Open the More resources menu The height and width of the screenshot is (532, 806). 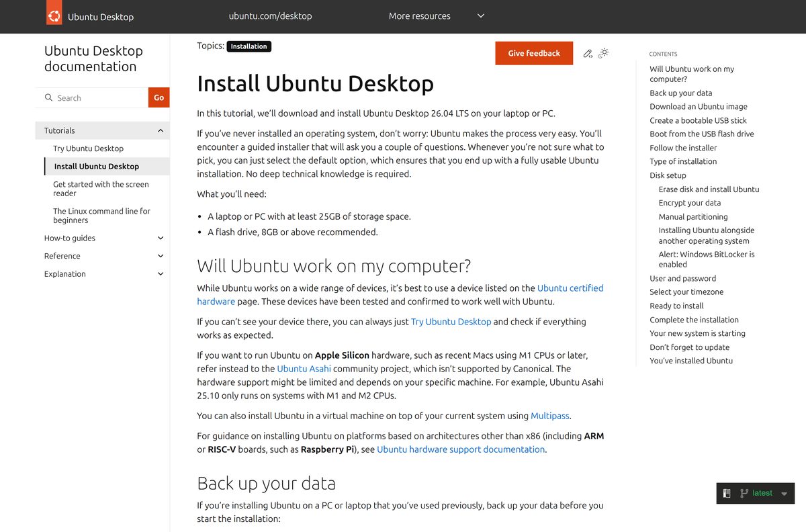[420, 16]
